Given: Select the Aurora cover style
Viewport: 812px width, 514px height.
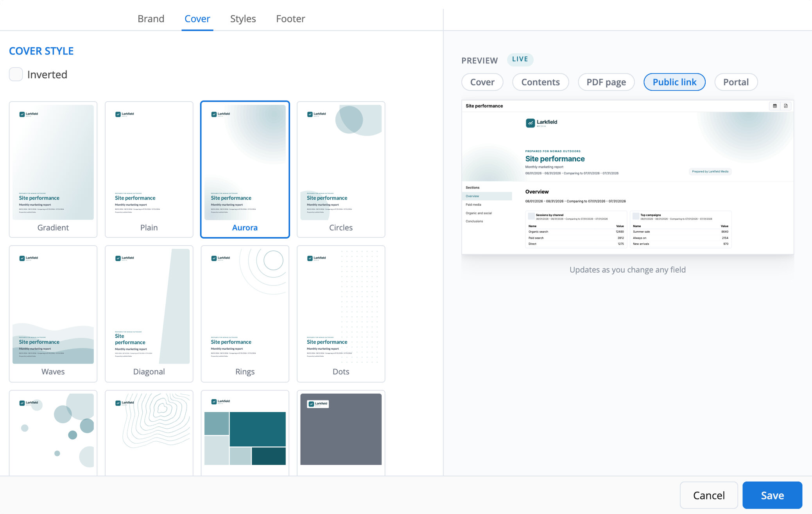Looking at the screenshot, I should pyautogui.click(x=245, y=169).
